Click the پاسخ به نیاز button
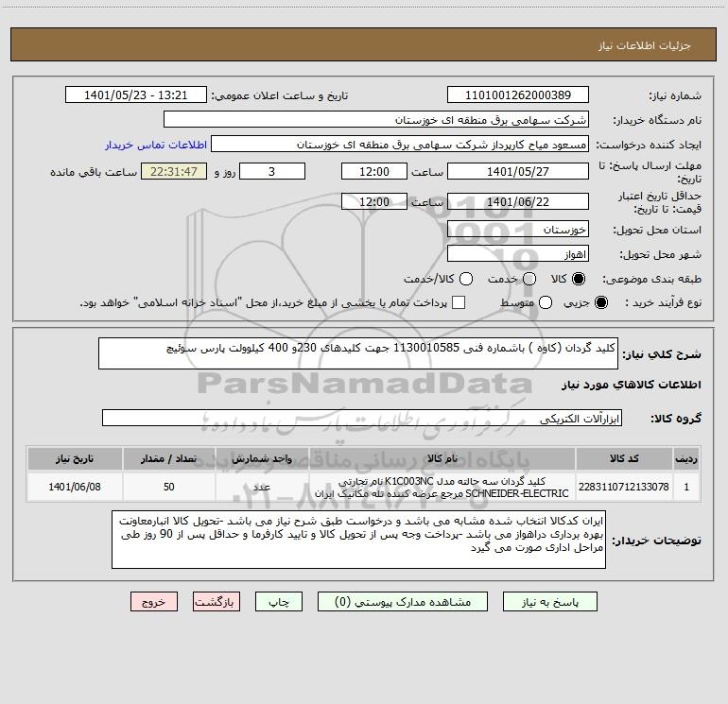728x704 pixels. coord(549,602)
